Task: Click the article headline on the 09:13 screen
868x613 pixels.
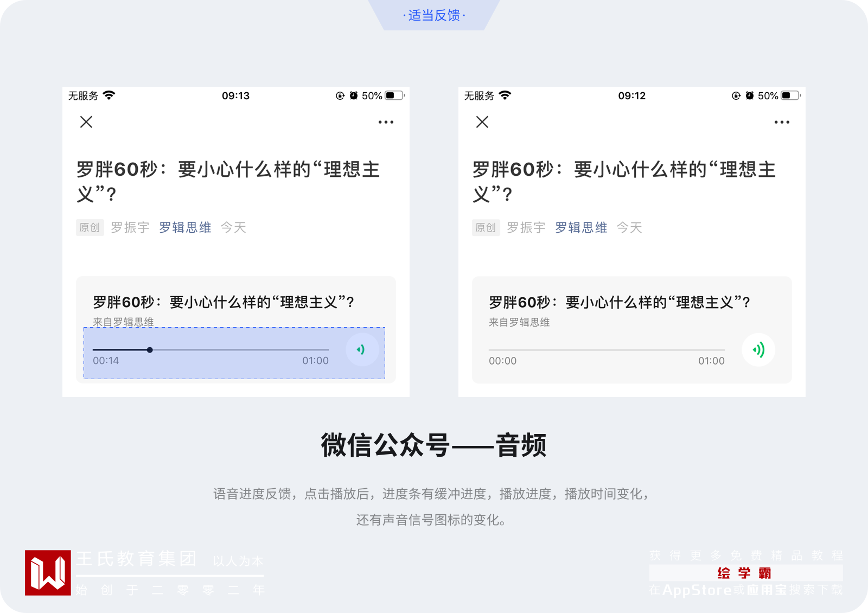Action: [228, 181]
